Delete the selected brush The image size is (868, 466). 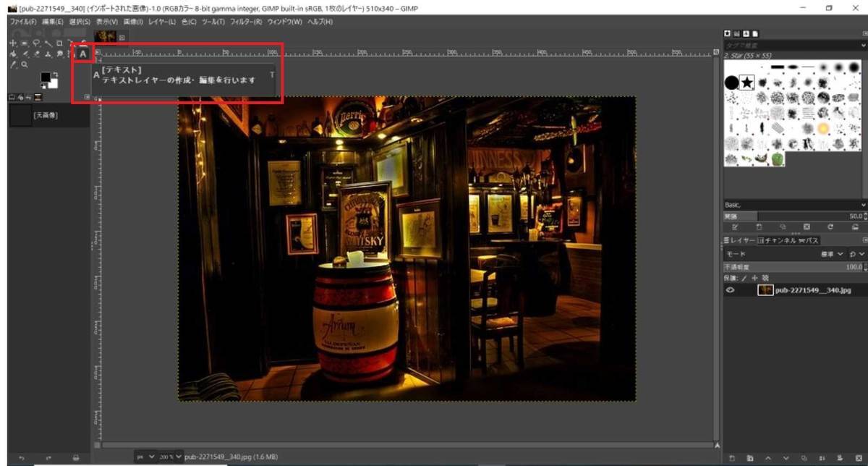(807, 227)
